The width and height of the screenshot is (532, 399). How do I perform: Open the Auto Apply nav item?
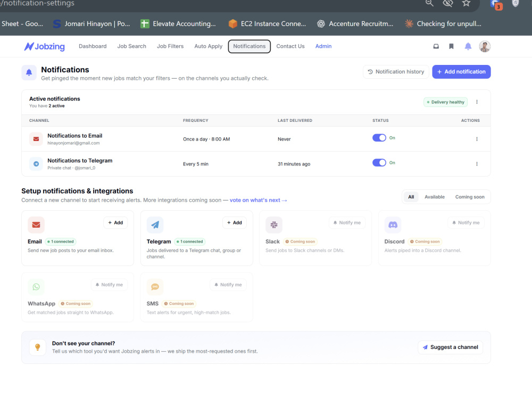(209, 46)
